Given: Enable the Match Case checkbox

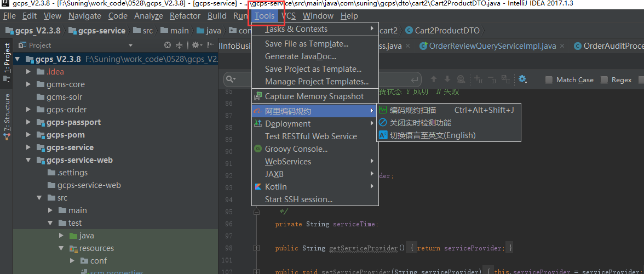Looking at the screenshot, I should (549, 79).
